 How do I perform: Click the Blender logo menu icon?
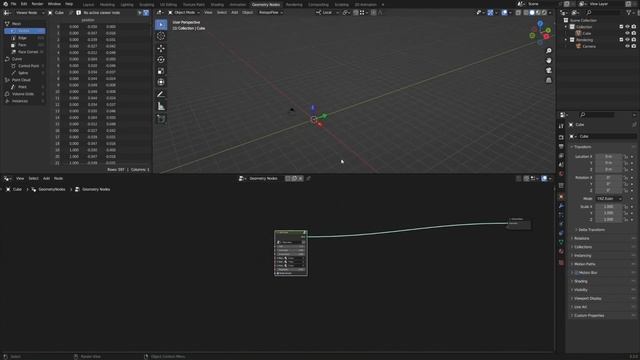tap(5, 4)
